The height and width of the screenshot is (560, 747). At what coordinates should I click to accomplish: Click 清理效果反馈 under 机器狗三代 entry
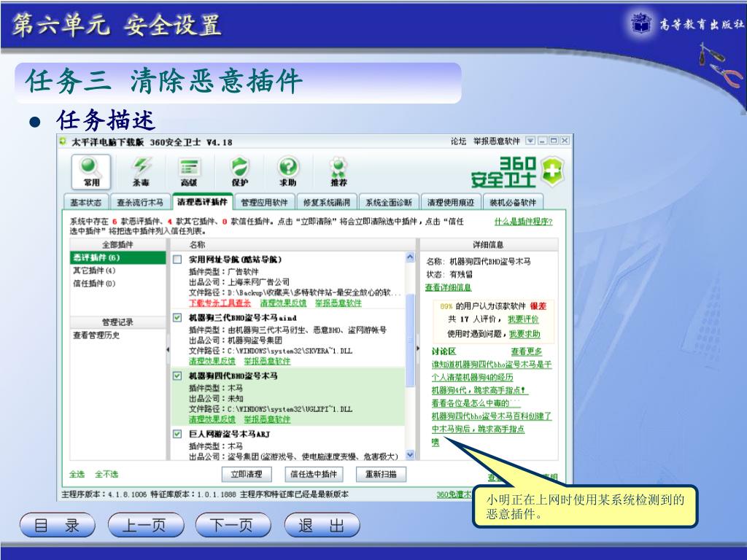[212, 361]
